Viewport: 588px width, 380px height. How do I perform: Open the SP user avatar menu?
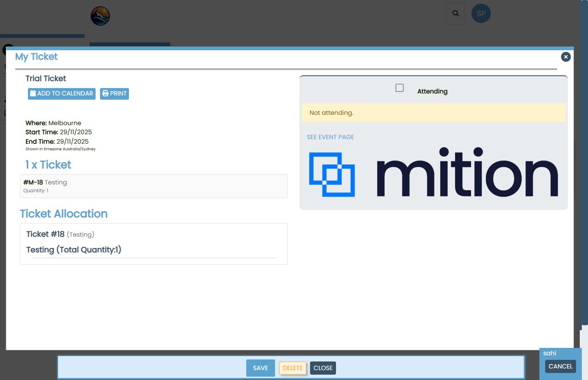[481, 14]
